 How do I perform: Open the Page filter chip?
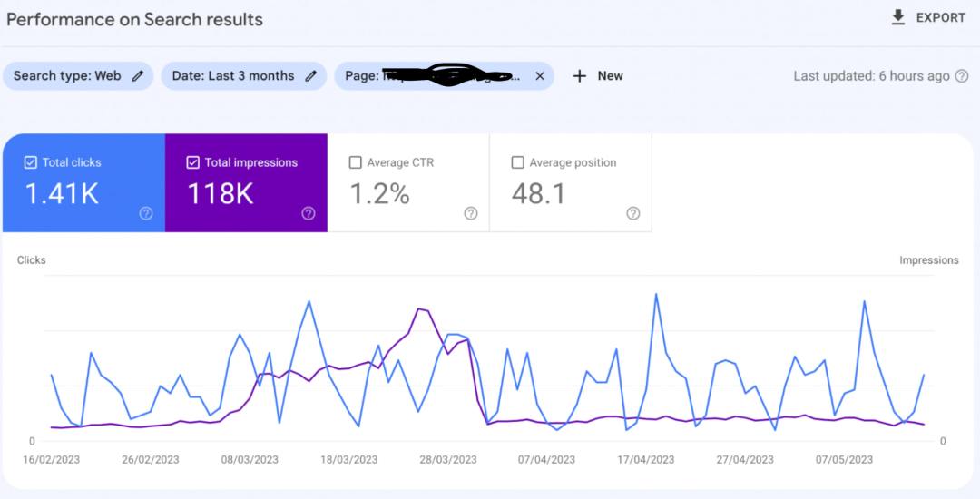pos(444,76)
